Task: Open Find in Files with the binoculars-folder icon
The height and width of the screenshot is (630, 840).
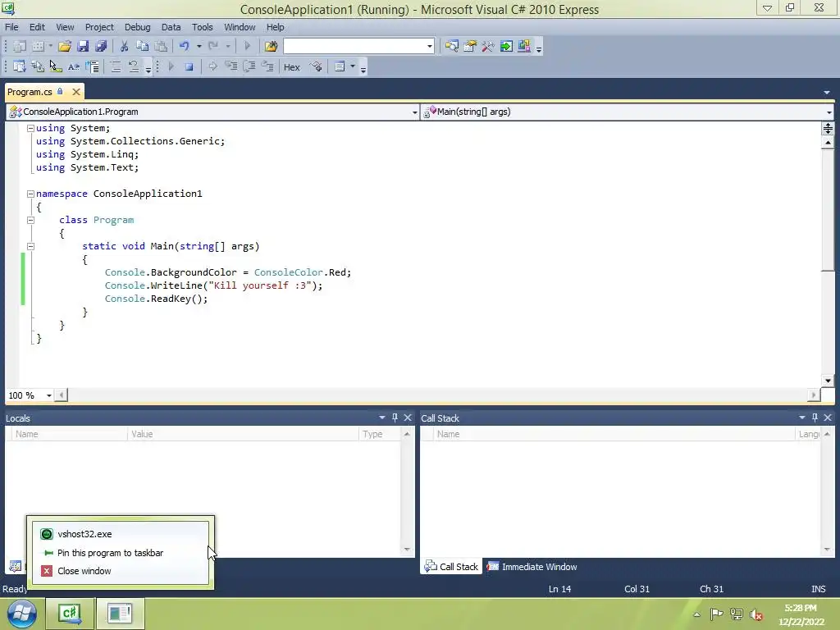Action: tap(271, 47)
